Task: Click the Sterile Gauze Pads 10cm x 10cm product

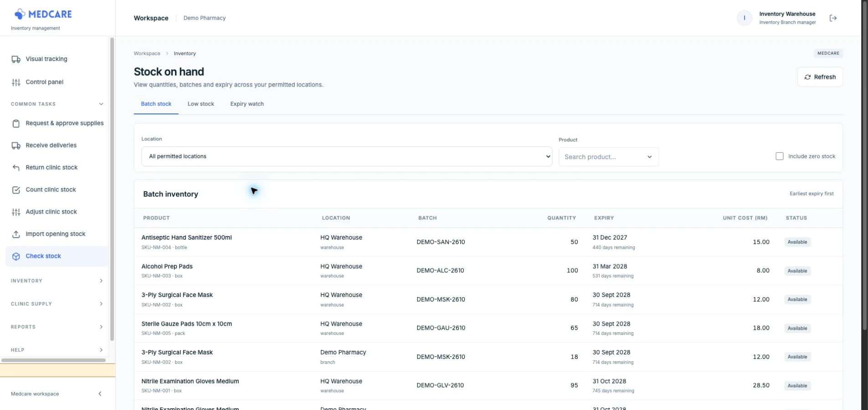Action: [x=187, y=324]
